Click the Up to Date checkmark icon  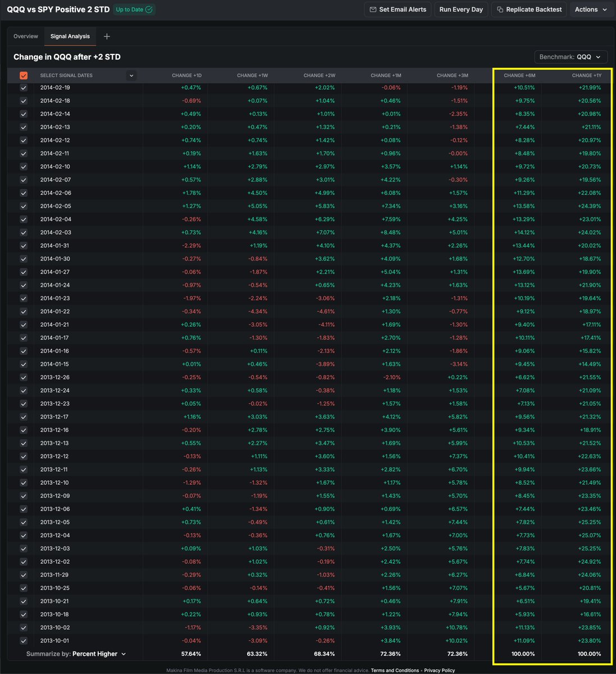tap(149, 10)
